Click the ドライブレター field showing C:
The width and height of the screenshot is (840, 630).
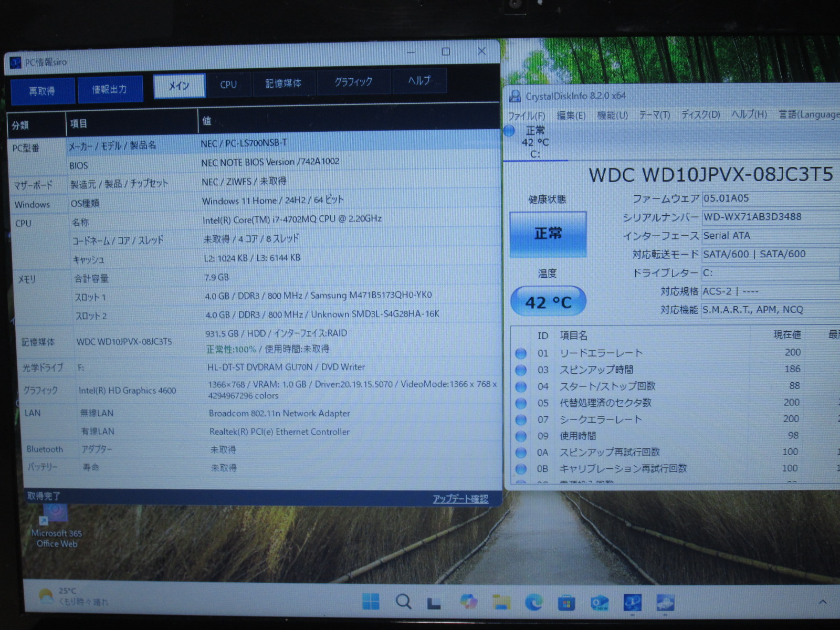pyautogui.click(x=771, y=273)
